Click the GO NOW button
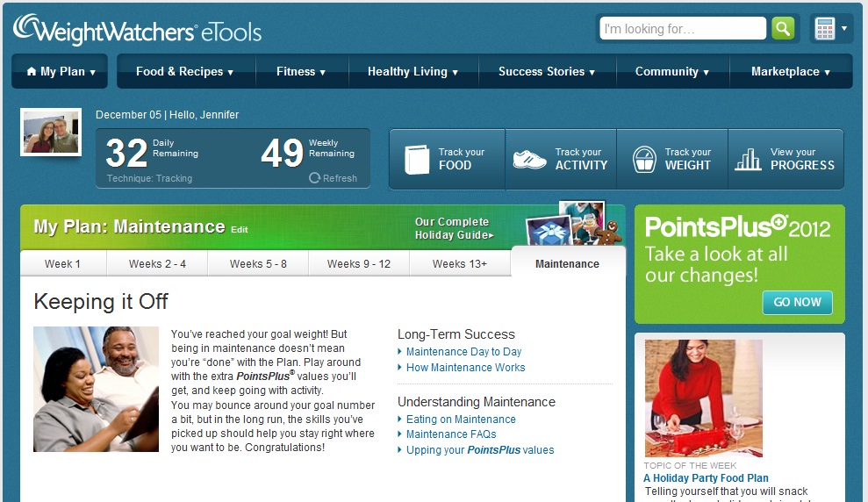 (x=797, y=302)
